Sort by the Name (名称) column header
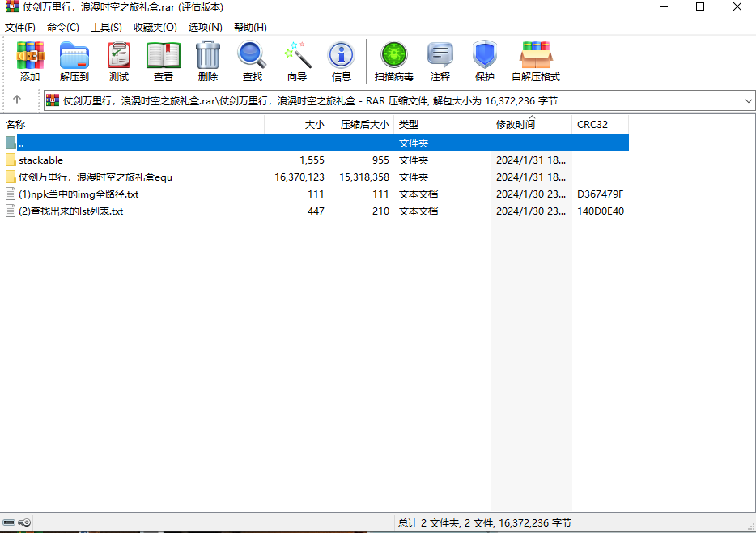 click(x=16, y=125)
